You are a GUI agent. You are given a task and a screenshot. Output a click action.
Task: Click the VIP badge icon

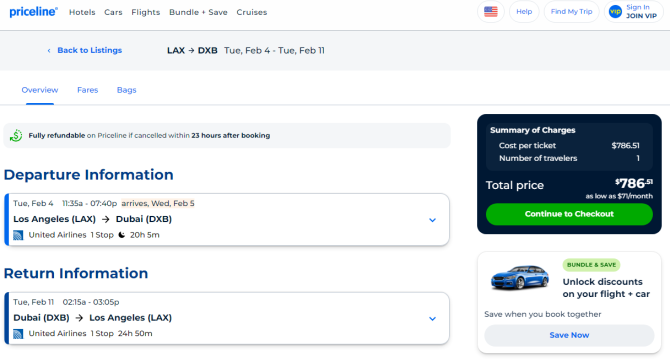(615, 12)
